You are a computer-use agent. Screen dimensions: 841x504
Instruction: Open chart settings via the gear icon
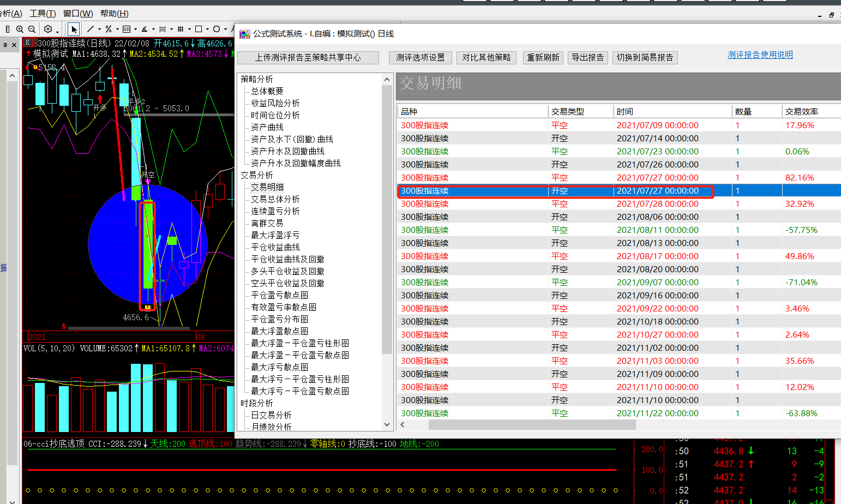[x=48, y=29]
